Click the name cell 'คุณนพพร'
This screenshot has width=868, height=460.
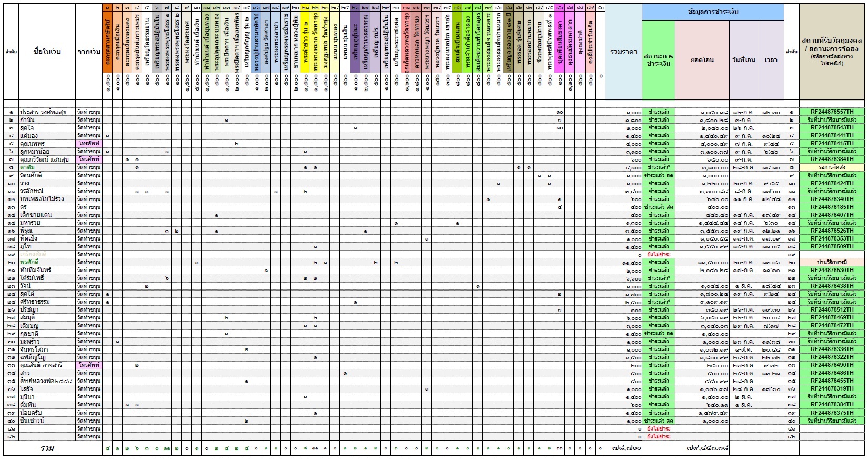(x=47, y=144)
